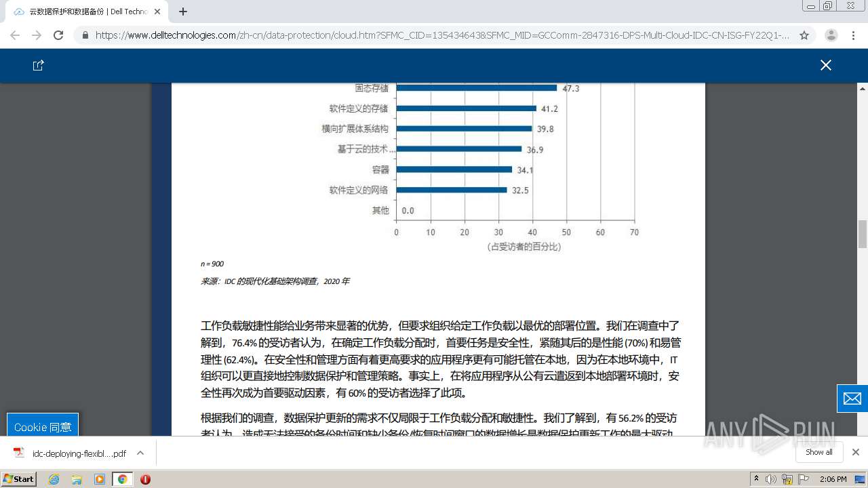Close the PDF overlay viewer with X
868x488 pixels.
coord(825,65)
